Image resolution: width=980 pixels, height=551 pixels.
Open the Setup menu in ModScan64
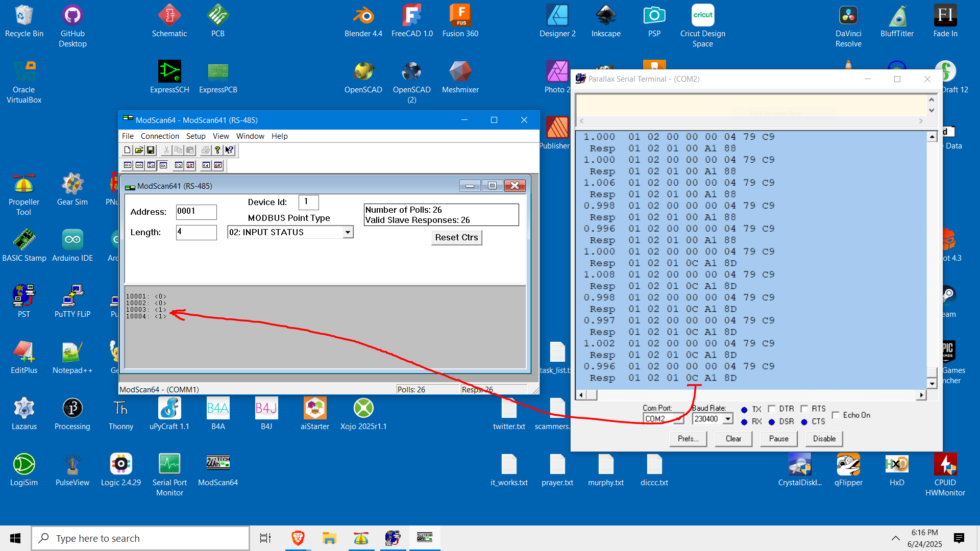click(x=195, y=136)
